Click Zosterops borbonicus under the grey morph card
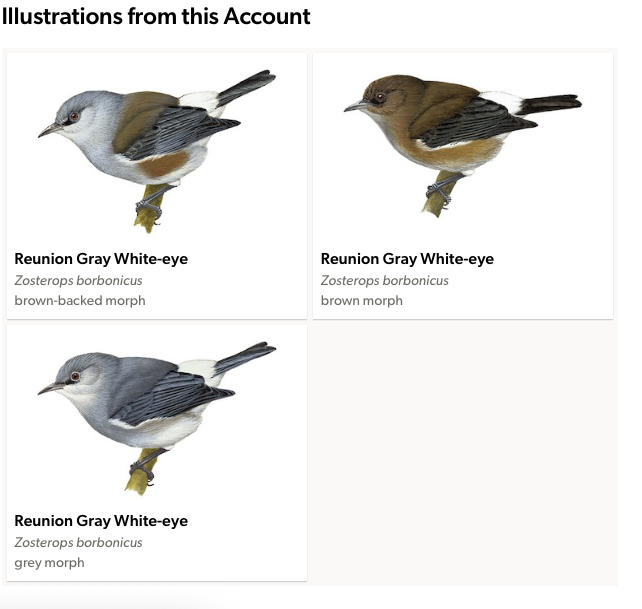642x609 pixels. click(x=78, y=543)
